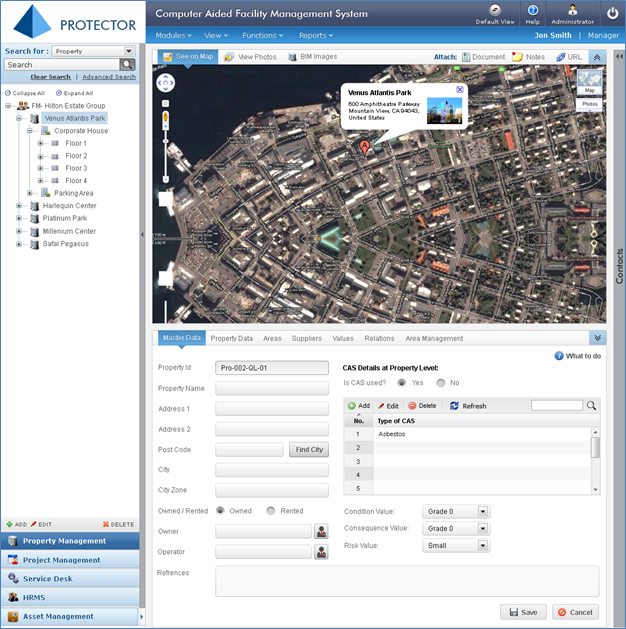Click the search magnifier icon beside Search box
This screenshot has width=626, height=629.
pyautogui.click(x=128, y=65)
